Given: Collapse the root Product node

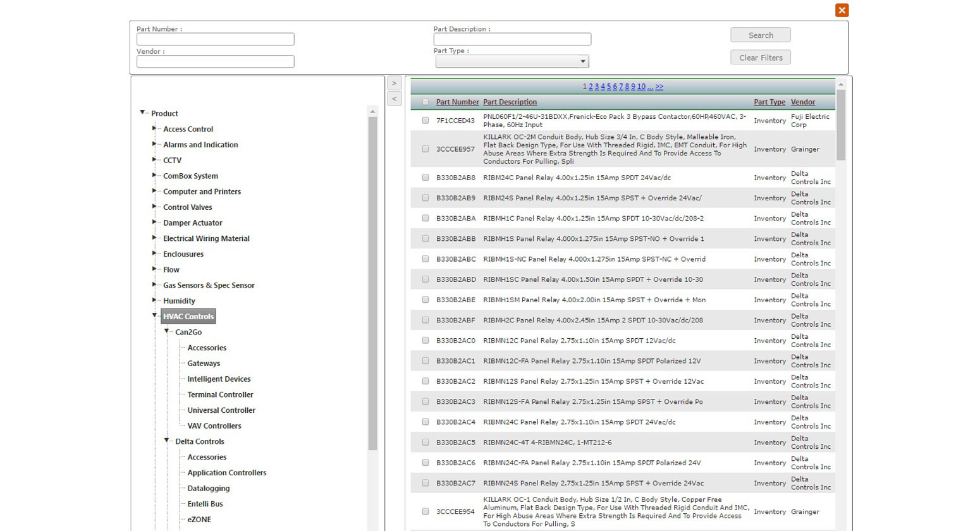Looking at the screenshot, I should tap(142, 113).
